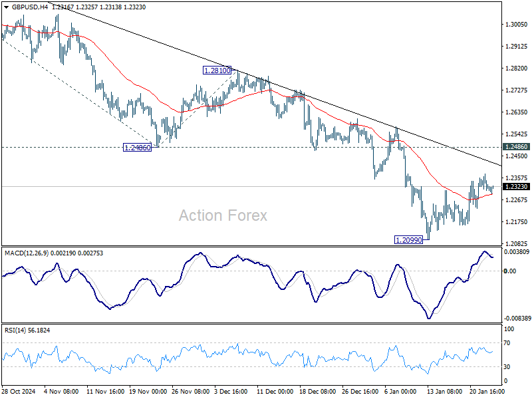The image size is (532, 399).
Task: Click the MACD 0.00 zero level value
Action: [x=510, y=271]
